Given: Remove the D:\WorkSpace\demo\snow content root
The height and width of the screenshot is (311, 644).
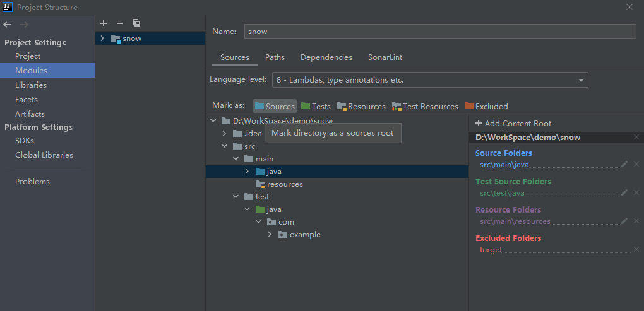Looking at the screenshot, I should point(636,137).
